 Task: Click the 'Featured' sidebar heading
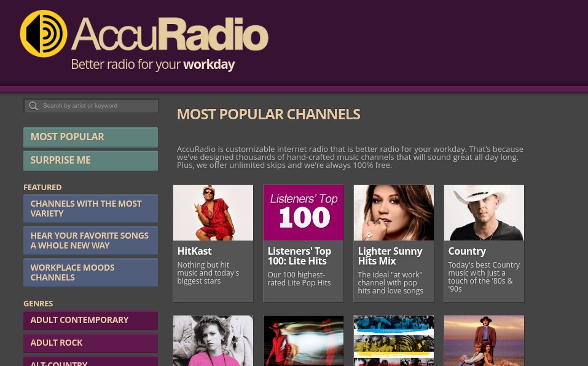click(42, 188)
